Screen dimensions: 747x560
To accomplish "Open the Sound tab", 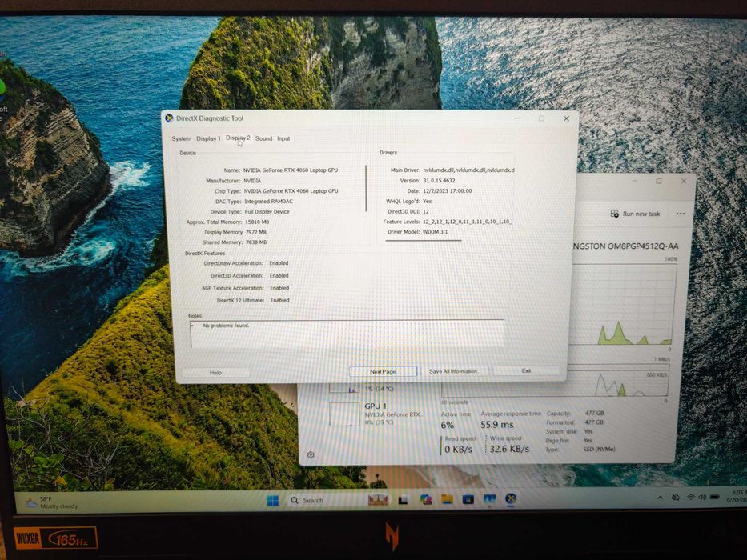I will point(263,138).
